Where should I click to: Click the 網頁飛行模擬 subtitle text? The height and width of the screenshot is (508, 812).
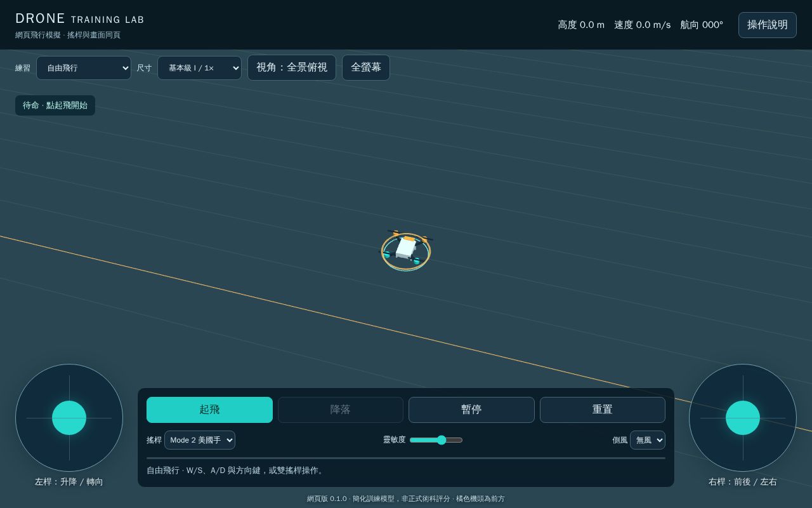[68, 35]
